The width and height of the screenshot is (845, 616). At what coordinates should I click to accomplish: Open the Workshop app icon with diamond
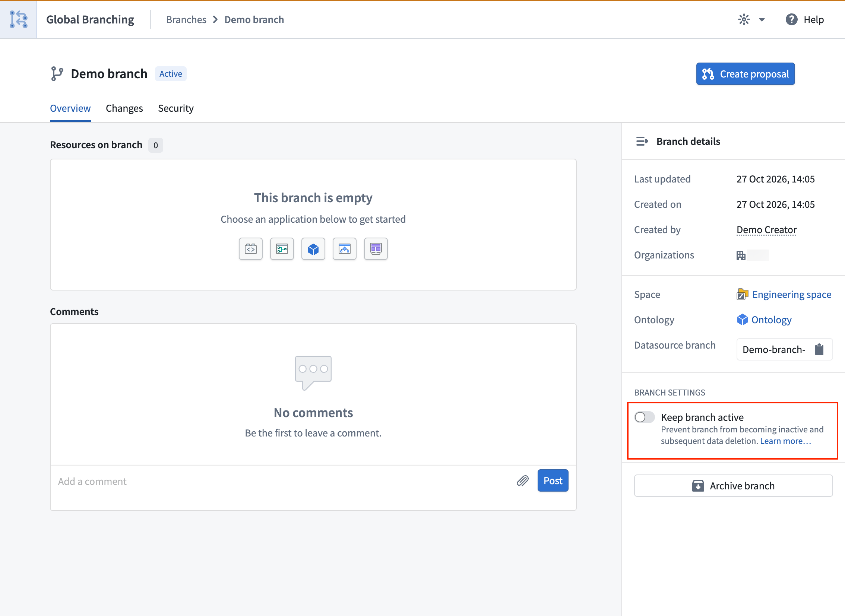pyautogui.click(x=345, y=249)
